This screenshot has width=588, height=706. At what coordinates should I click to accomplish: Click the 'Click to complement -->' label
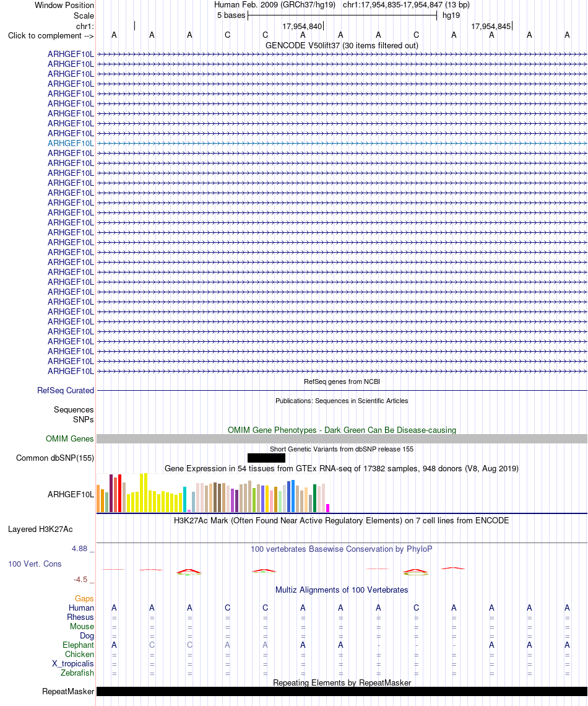51,35
